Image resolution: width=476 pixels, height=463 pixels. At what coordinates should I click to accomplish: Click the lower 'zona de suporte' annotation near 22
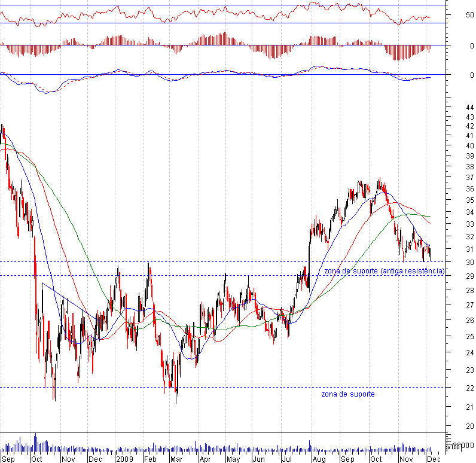(348, 394)
